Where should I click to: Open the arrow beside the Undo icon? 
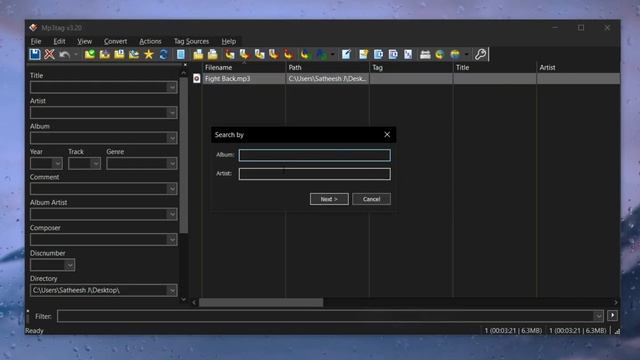76,55
